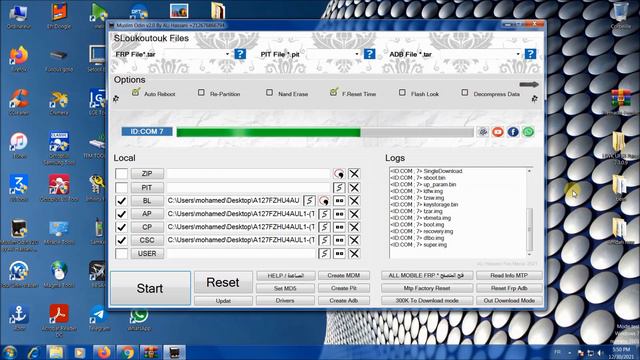640x360 pixels.
Task: Open the WhatsApp link icon beside the progress bar
Action: 528,132
